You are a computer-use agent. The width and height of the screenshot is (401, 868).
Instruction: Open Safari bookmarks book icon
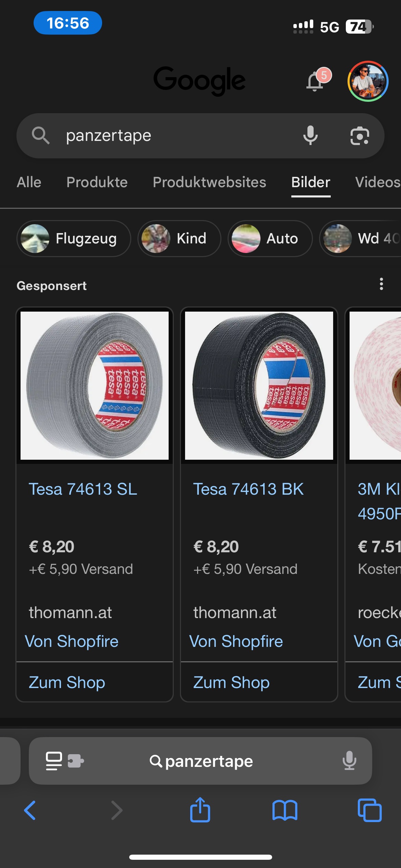point(285,810)
